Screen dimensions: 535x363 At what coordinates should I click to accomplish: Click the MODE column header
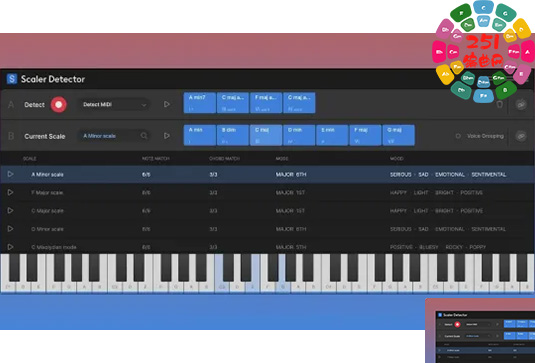(282, 159)
